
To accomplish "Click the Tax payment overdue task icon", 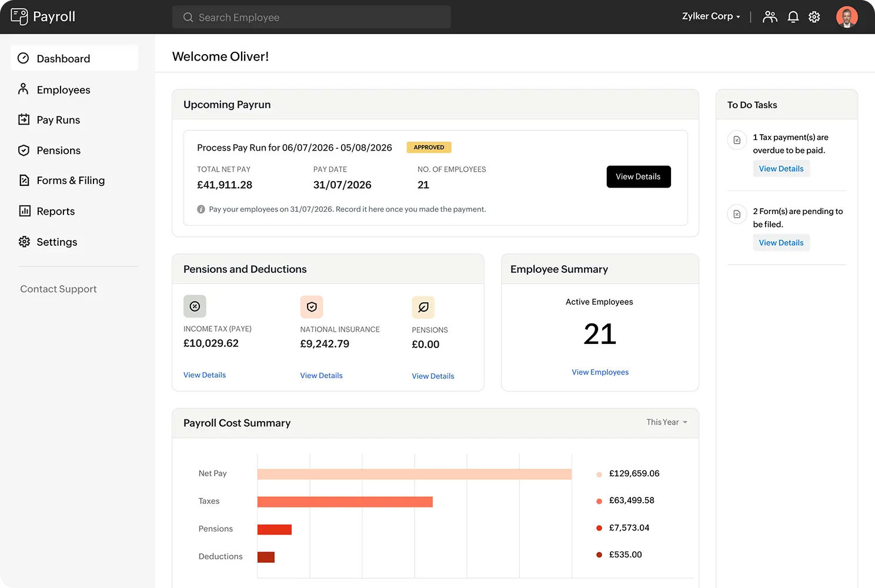I will (737, 141).
